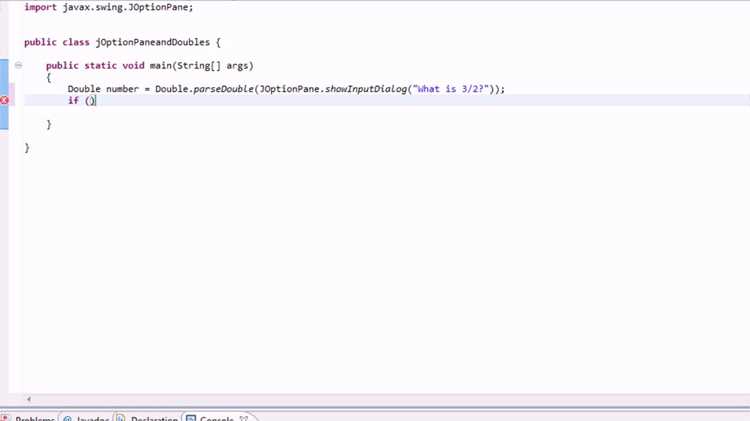Click the variable name number
Screen dimensions: 750x421
point(122,89)
